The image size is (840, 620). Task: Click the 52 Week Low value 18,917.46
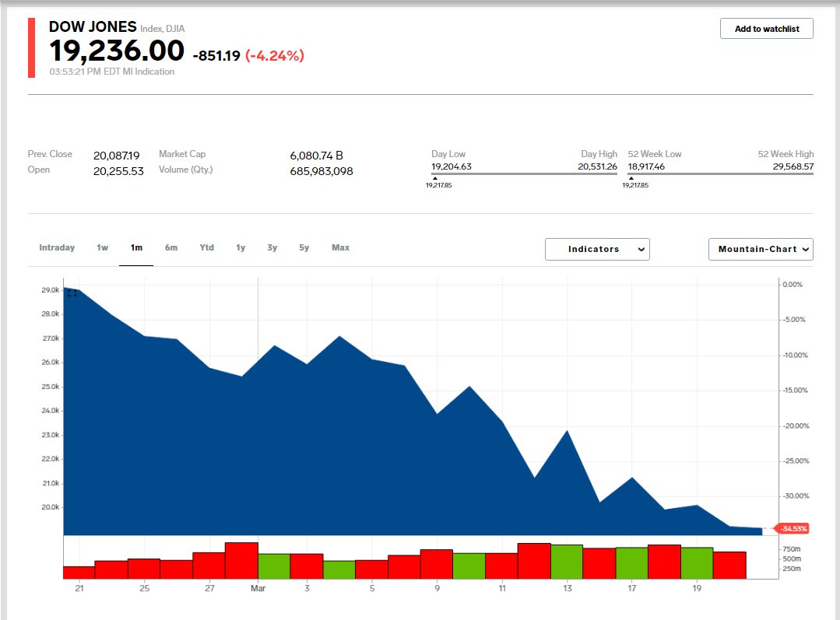point(646,166)
